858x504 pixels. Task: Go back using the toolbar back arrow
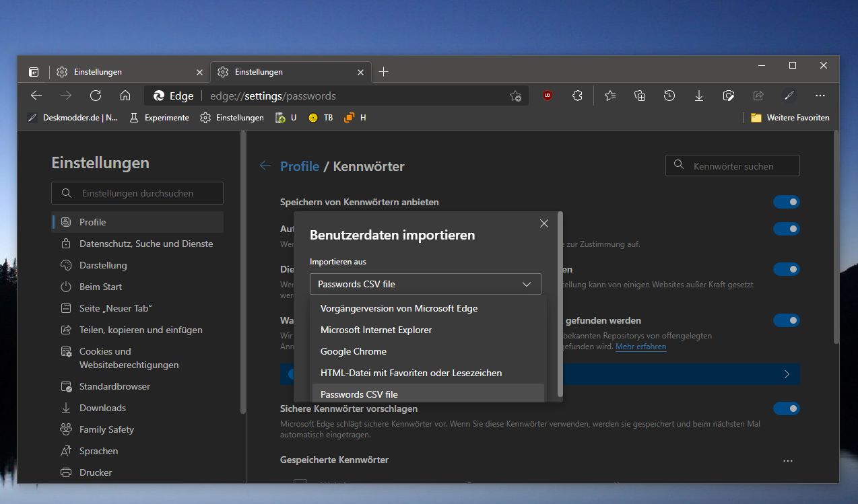coord(36,96)
